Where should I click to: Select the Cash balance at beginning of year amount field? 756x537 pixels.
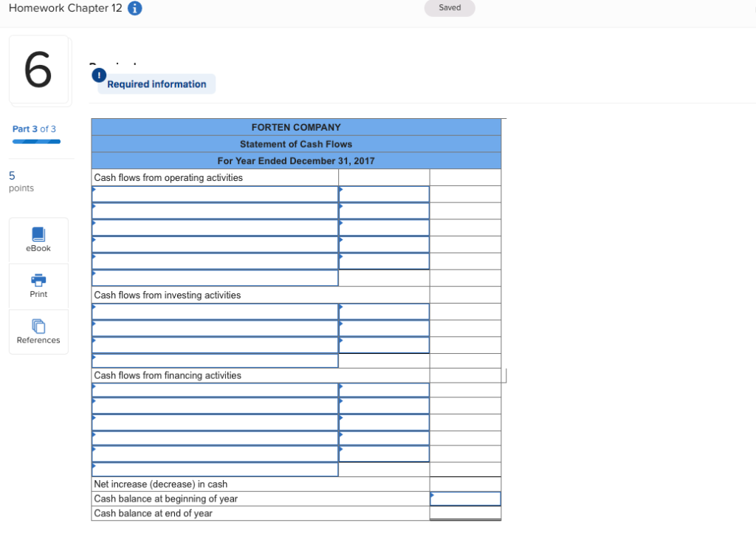click(x=465, y=499)
